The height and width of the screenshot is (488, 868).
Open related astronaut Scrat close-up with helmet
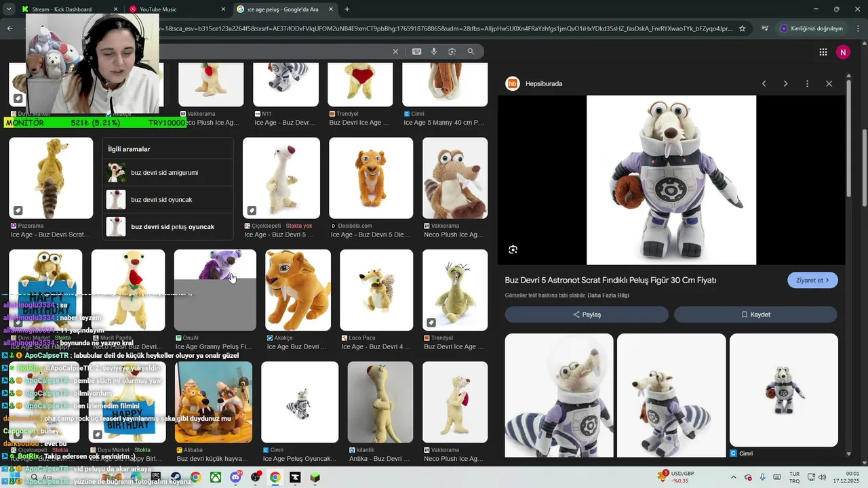(x=559, y=395)
